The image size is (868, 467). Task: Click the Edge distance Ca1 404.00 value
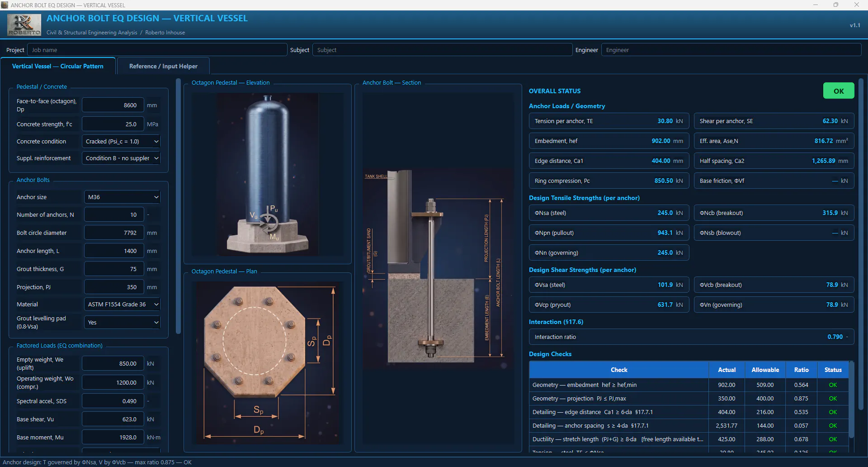click(x=660, y=161)
